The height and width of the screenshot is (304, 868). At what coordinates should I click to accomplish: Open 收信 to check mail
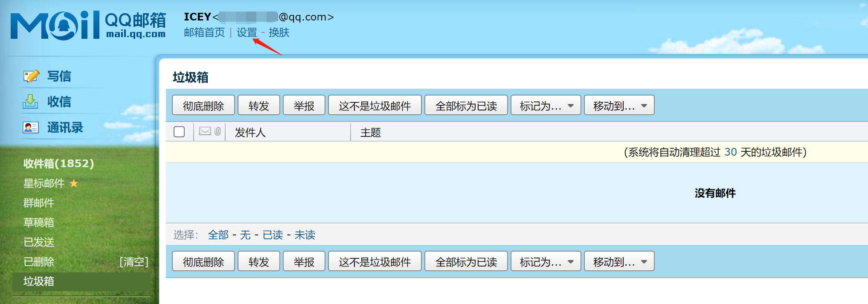coord(59,102)
